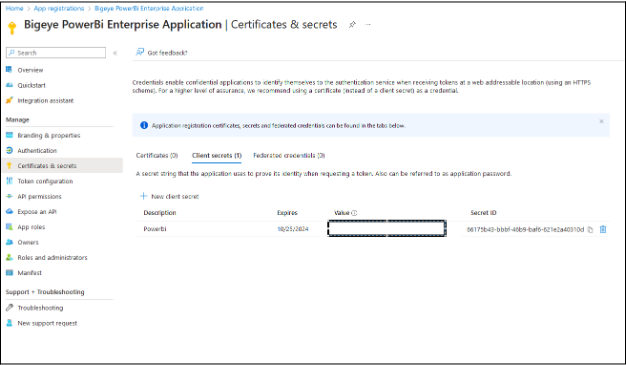The height and width of the screenshot is (365, 626).
Task: Open App registrations breadcrumb link
Action: pos(59,8)
